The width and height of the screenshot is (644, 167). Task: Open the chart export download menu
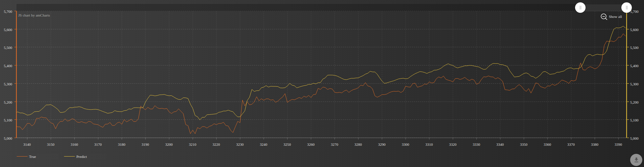pyautogui.click(x=636, y=160)
